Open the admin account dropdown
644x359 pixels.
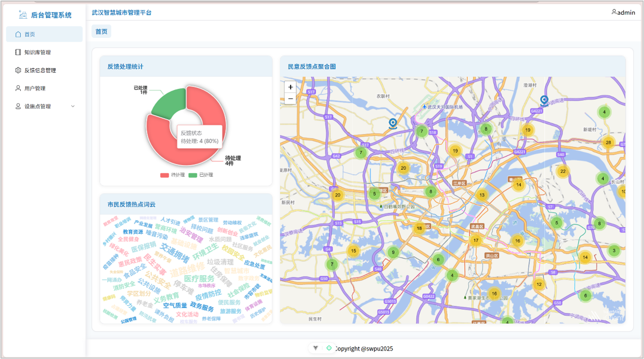point(623,12)
